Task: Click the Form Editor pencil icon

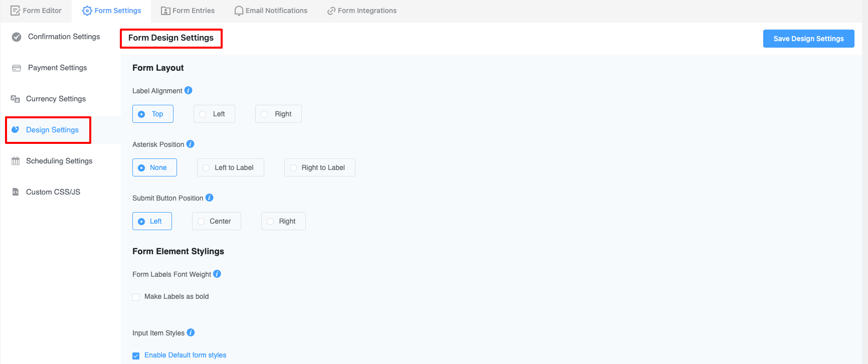Action: point(16,11)
